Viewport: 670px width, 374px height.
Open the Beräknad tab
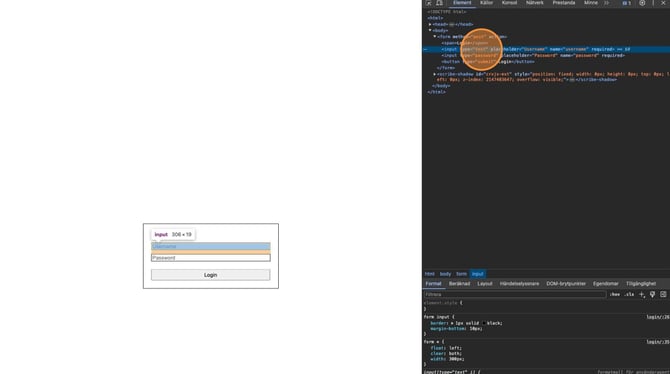[459, 284]
